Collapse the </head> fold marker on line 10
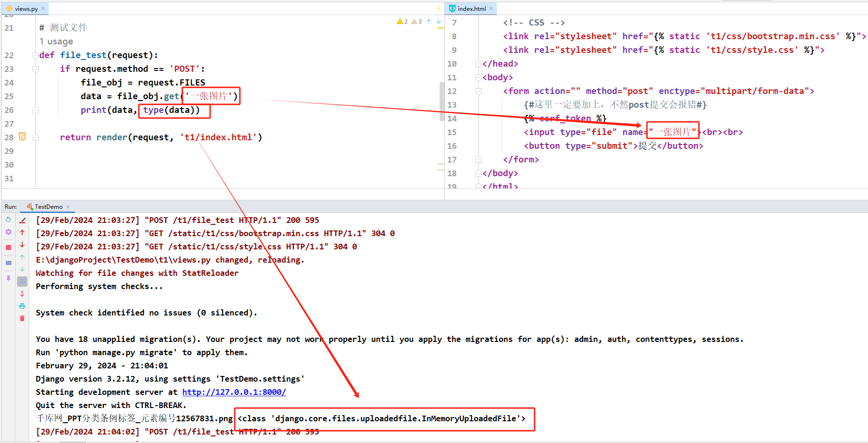 point(478,64)
